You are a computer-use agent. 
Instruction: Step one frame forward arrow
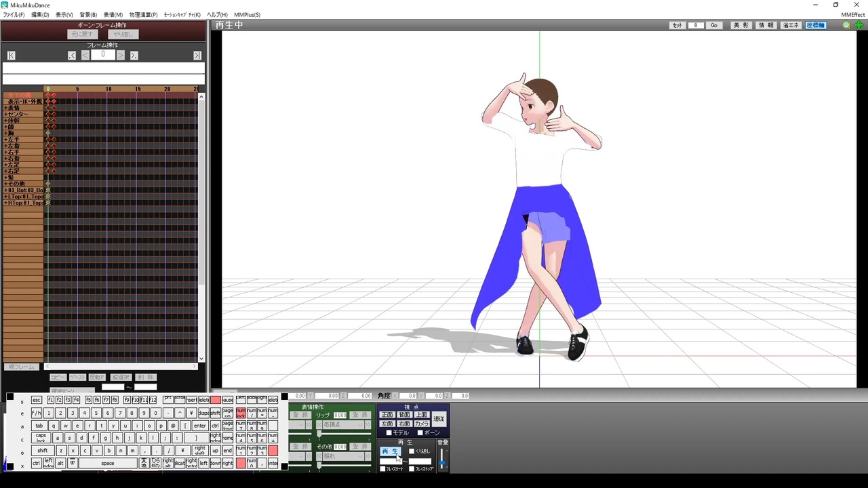point(121,56)
